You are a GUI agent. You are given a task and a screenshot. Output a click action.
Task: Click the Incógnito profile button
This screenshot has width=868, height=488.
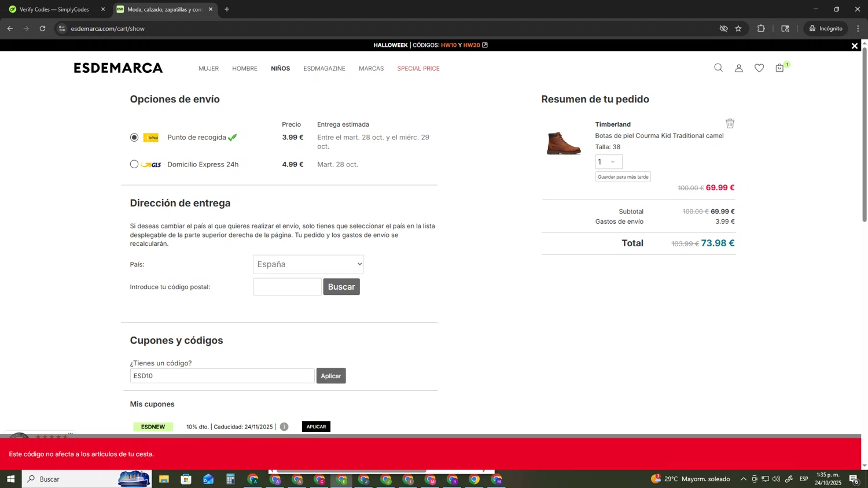click(x=826, y=28)
